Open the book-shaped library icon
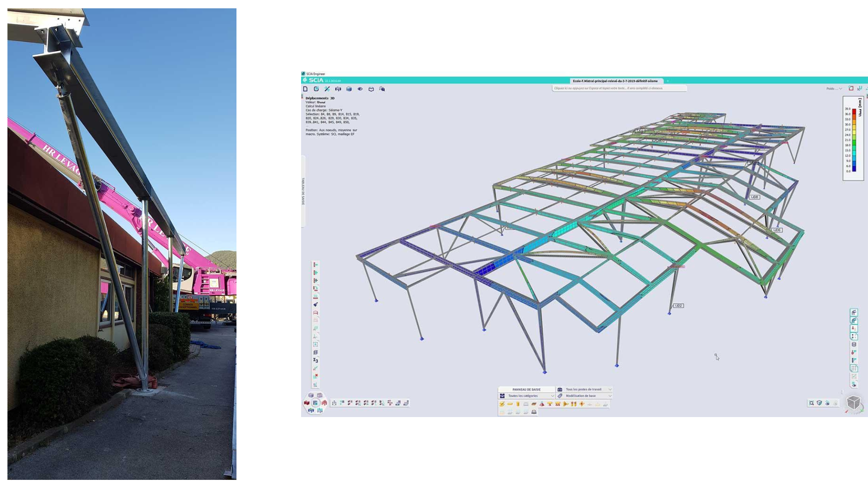This screenshot has height=488, width=868. point(371,89)
